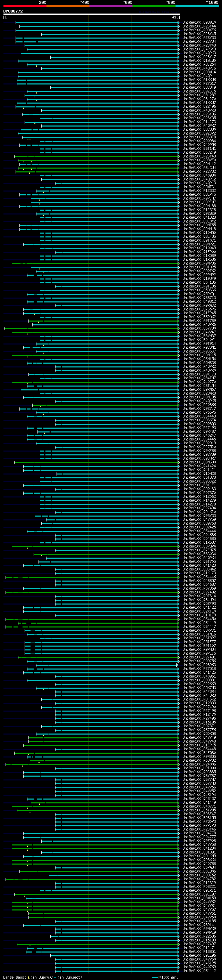Click the orange ~40% identity legend bar
This screenshot has height=980, width=222.
(x=68, y=6)
